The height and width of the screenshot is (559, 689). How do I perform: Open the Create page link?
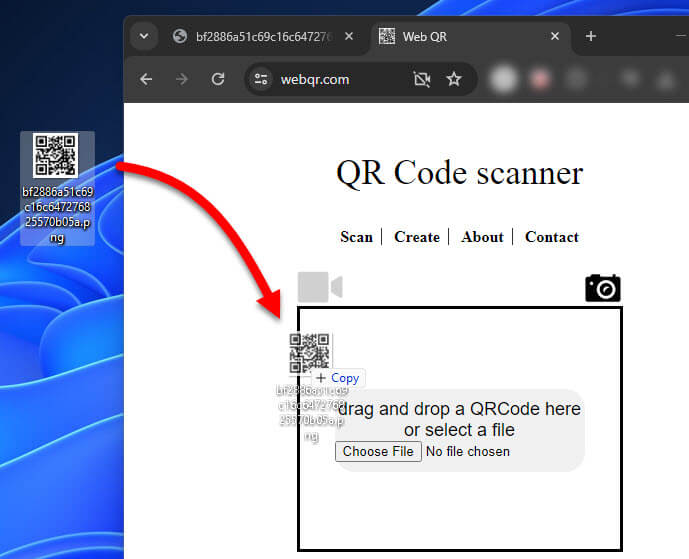[x=417, y=237]
